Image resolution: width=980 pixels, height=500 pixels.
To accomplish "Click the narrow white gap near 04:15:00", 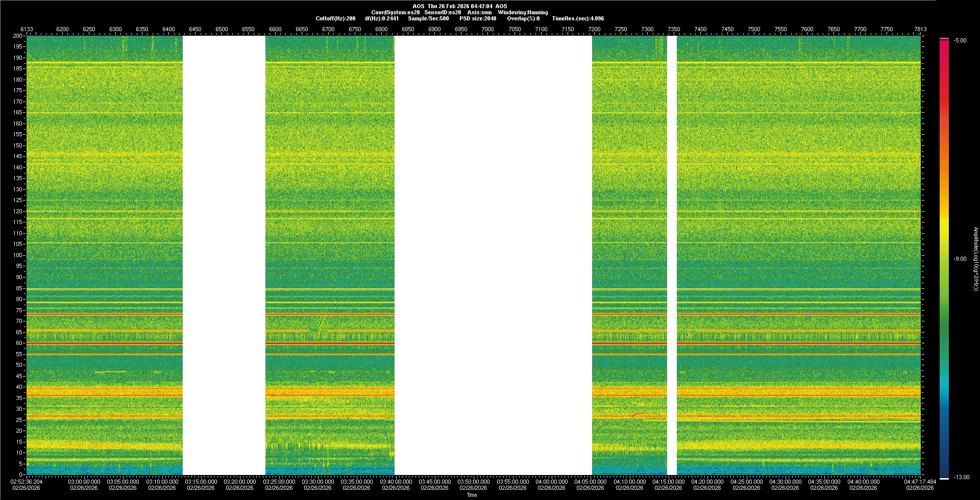I will [672, 255].
